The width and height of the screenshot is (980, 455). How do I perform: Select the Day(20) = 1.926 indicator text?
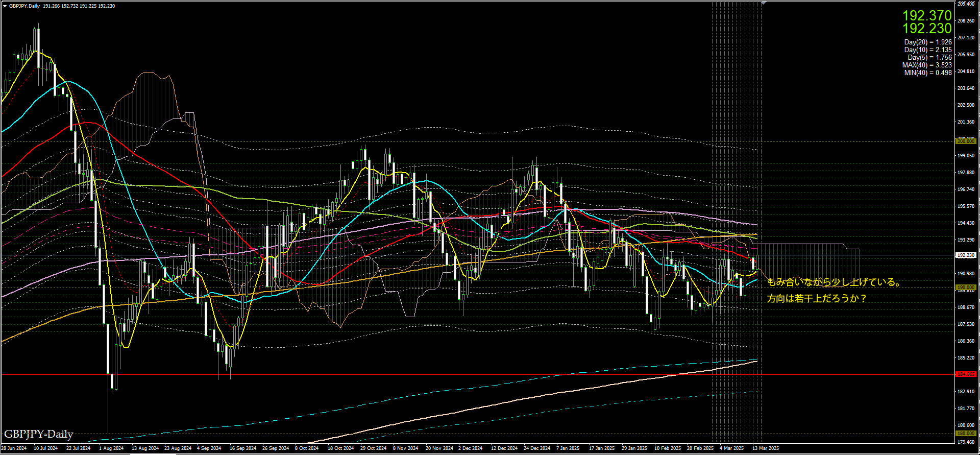tap(928, 42)
